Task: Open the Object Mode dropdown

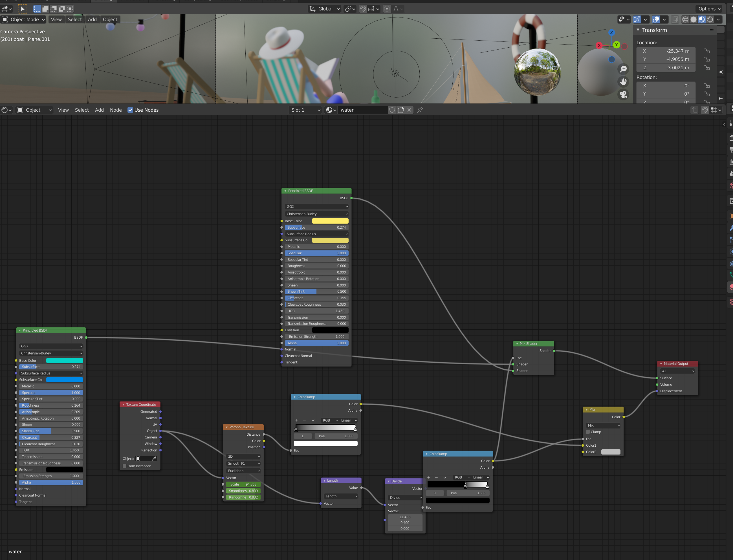Action: 24,19
